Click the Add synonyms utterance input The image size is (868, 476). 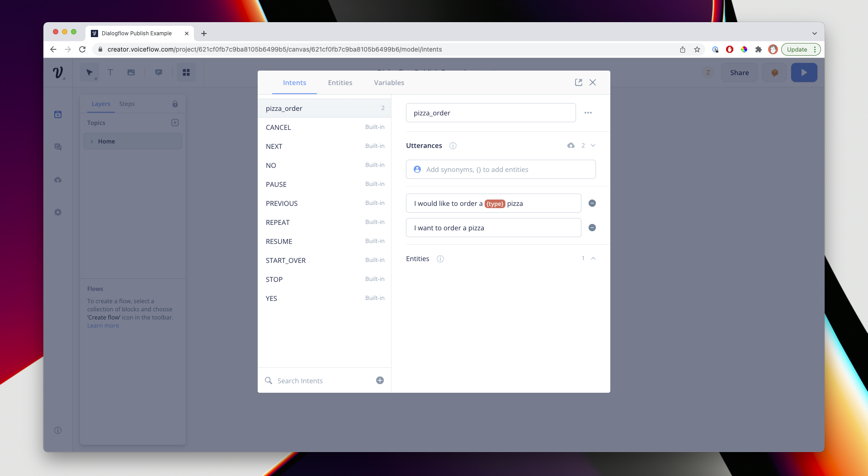coord(500,169)
